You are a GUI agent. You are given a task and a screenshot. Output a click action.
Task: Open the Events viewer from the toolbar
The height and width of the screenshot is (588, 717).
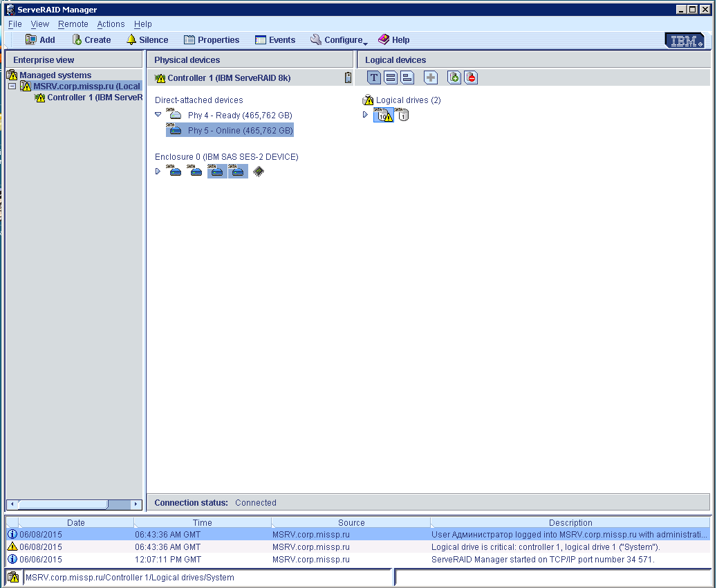[275, 40]
